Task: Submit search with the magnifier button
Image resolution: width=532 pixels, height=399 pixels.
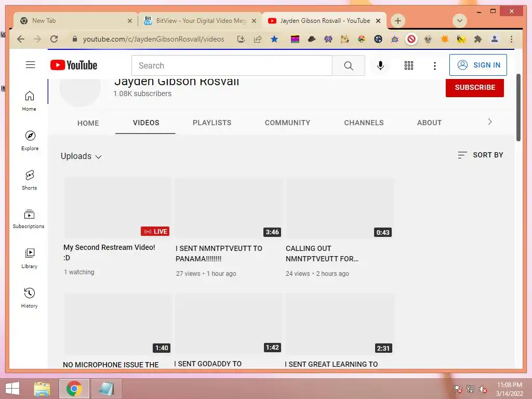Action: coord(349,65)
